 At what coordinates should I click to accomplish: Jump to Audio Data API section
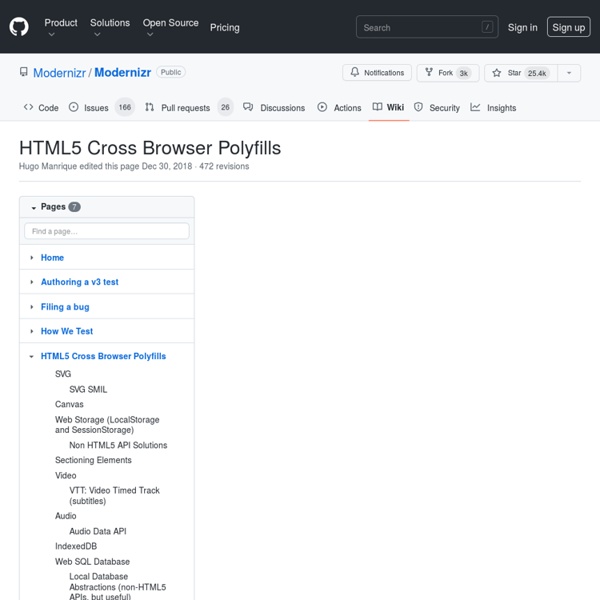point(98,531)
